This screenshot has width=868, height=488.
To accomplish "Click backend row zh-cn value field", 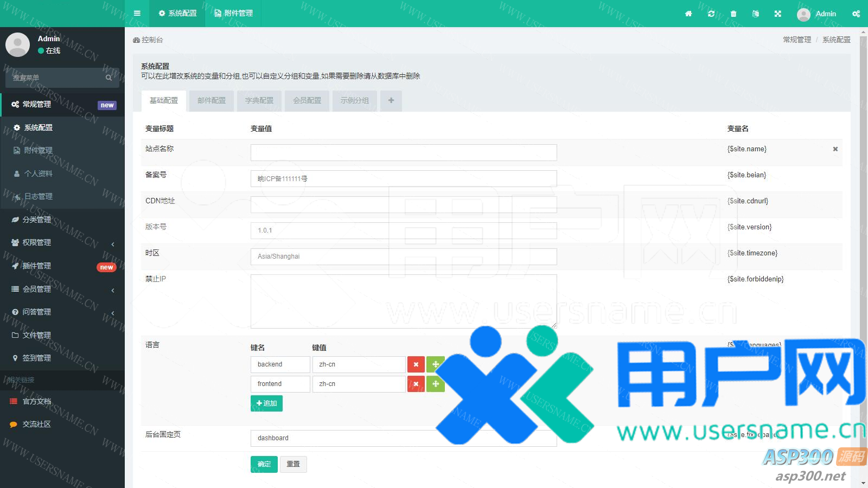I will point(359,364).
